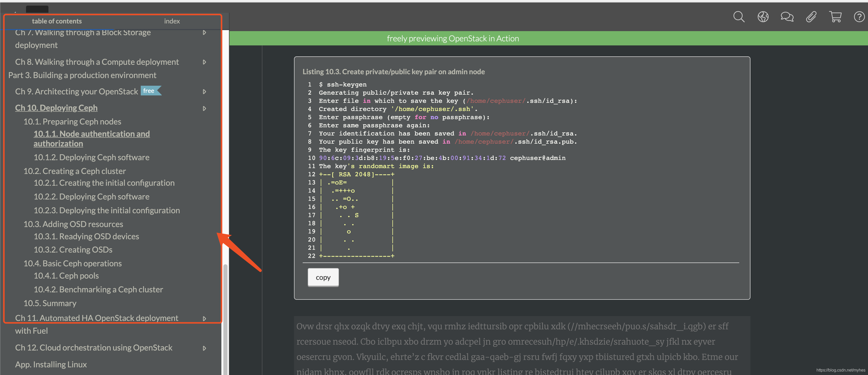Viewport: 868px width, 375px height.
Task: Open Ch 8 Walking through a Compute deployment
Action: pos(97,62)
